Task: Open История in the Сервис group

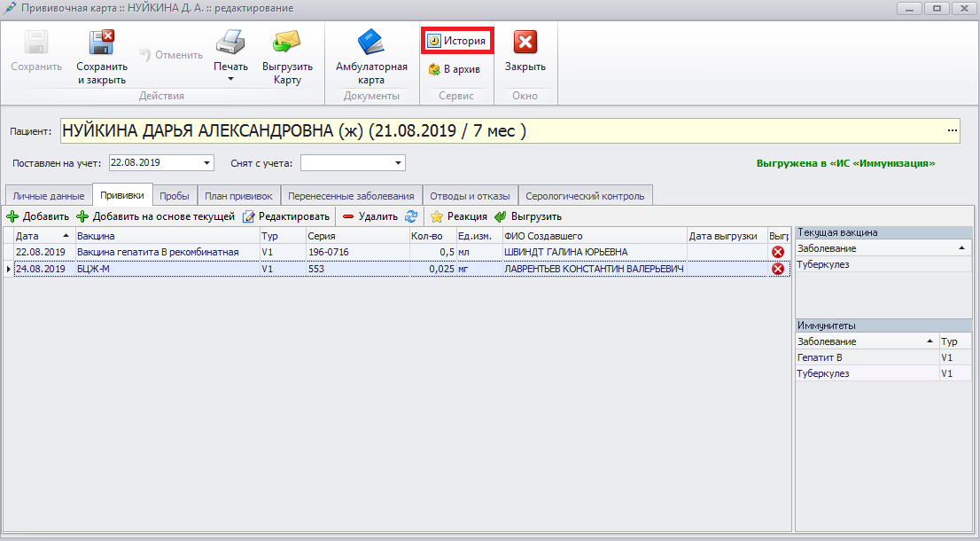Action: (457, 42)
